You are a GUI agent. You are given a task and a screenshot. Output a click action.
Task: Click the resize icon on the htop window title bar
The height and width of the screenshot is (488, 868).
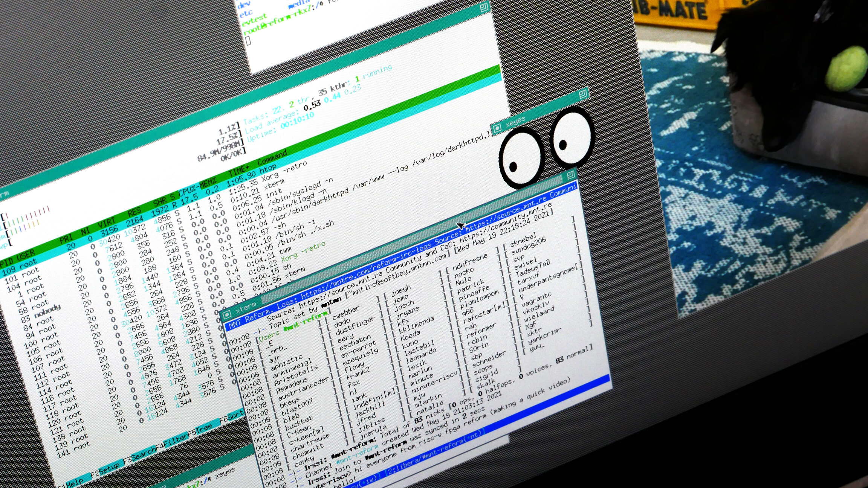(583, 94)
